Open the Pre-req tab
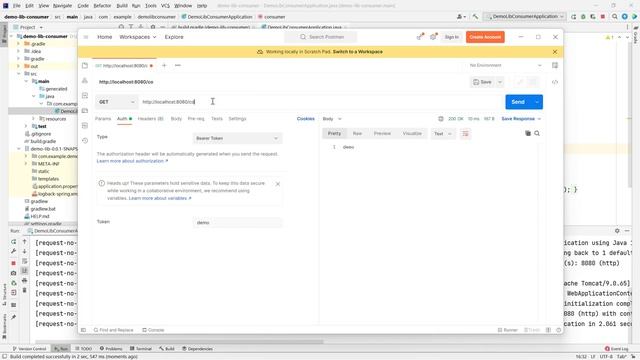The image size is (640, 360). (x=196, y=119)
